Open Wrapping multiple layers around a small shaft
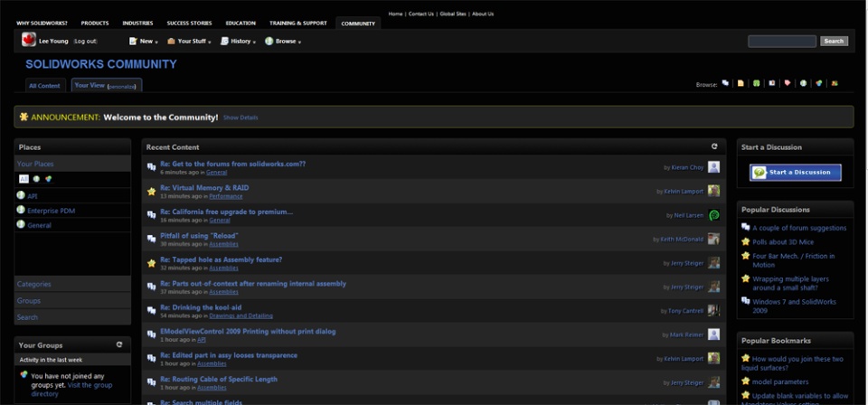This screenshot has width=868, height=405. pyautogui.click(x=790, y=283)
